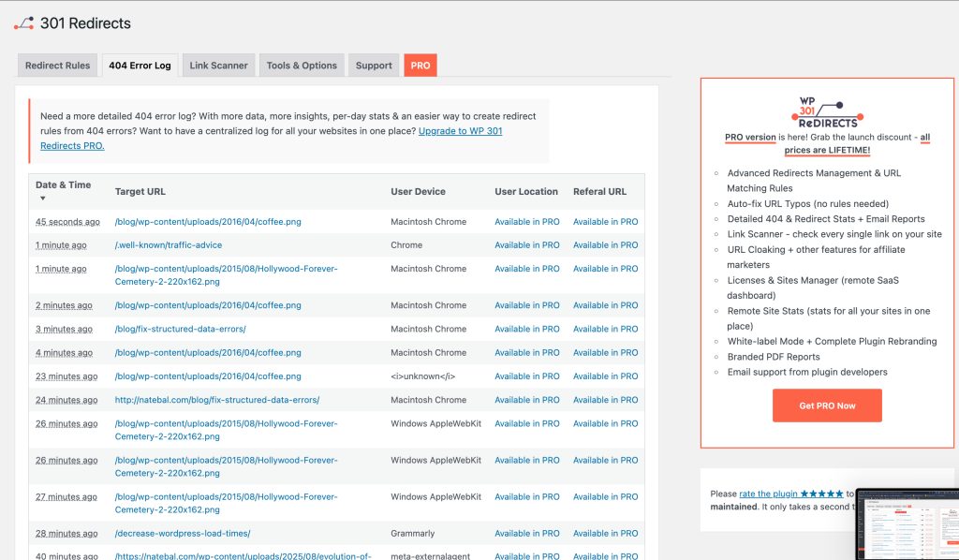Click Available in PRO for the first row
Viewport: 959px width, 560px height.
(526, 222)
